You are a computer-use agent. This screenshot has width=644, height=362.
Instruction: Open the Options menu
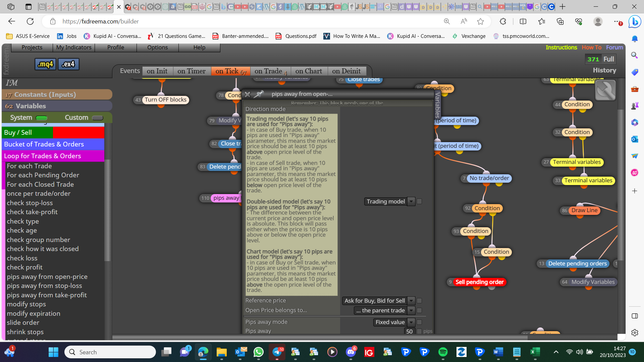coord(157,47)
